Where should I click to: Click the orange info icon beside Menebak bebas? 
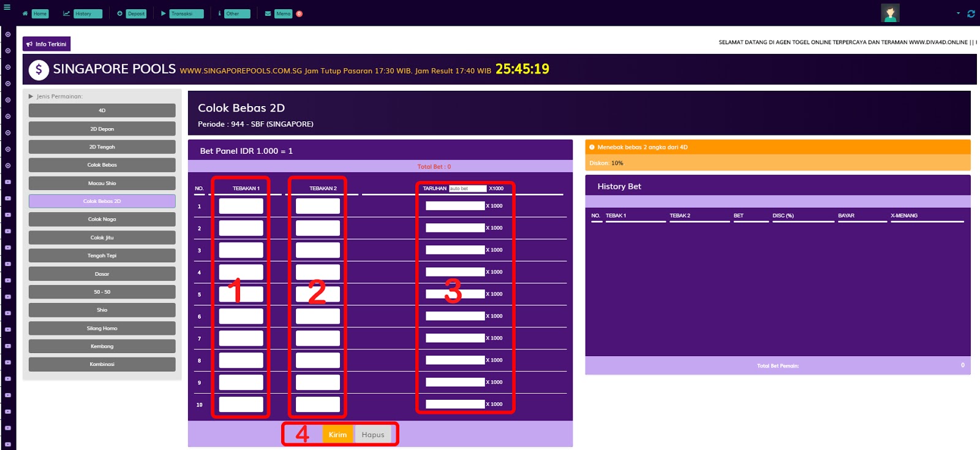(592, 147)
